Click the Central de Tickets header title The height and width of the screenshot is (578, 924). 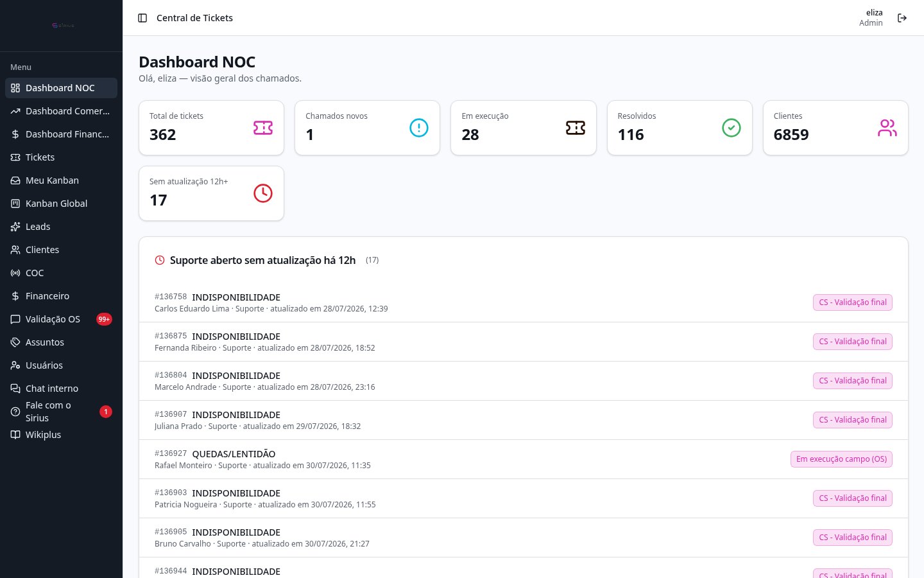pos(194,18)
